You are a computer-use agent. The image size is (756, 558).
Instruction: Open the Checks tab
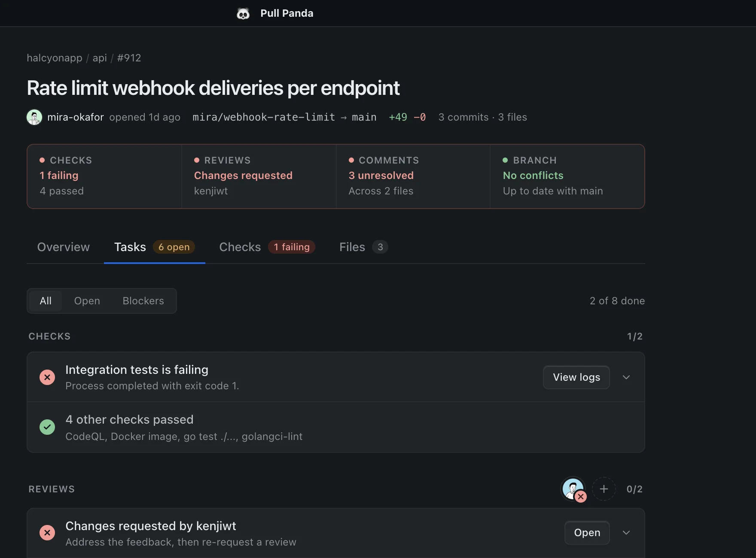click(x=267, y=247)
